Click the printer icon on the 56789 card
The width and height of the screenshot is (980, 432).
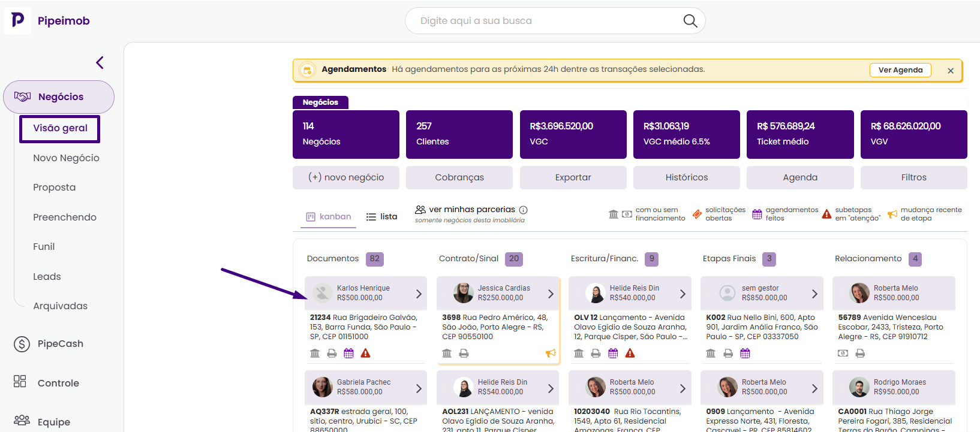click(860, 354)
